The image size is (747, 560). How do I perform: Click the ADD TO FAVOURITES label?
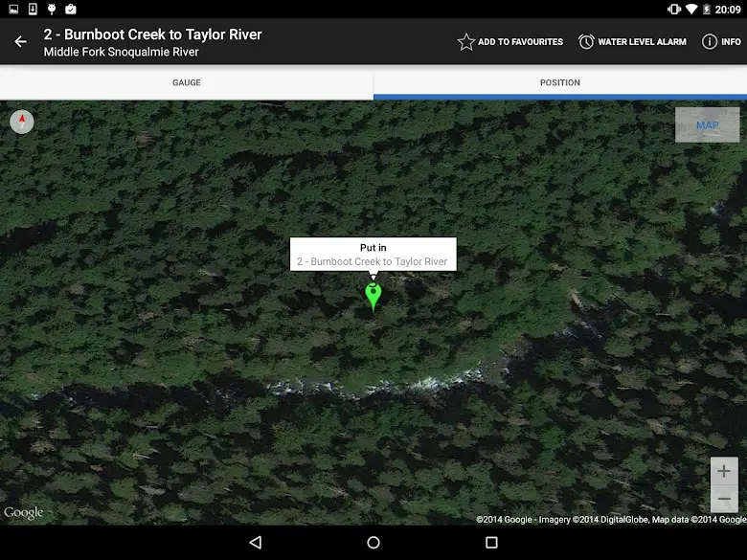tap(520, 42)
